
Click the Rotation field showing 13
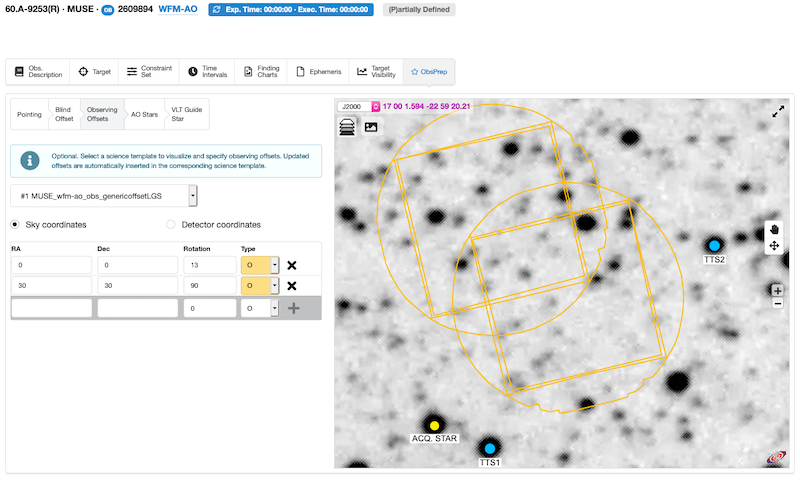click(x=207, y=265)
